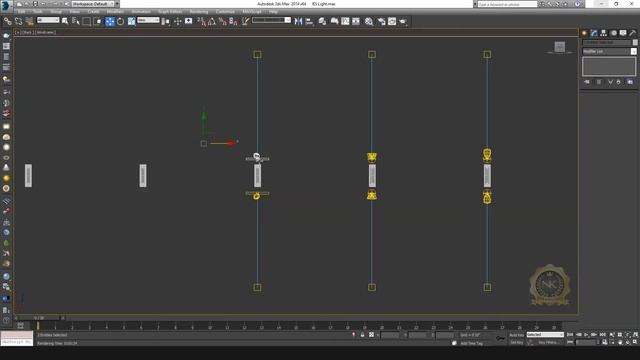Switch to the Display command panel tab
The width and height of the screenshot is (640, 360).
tap(623, 33)
